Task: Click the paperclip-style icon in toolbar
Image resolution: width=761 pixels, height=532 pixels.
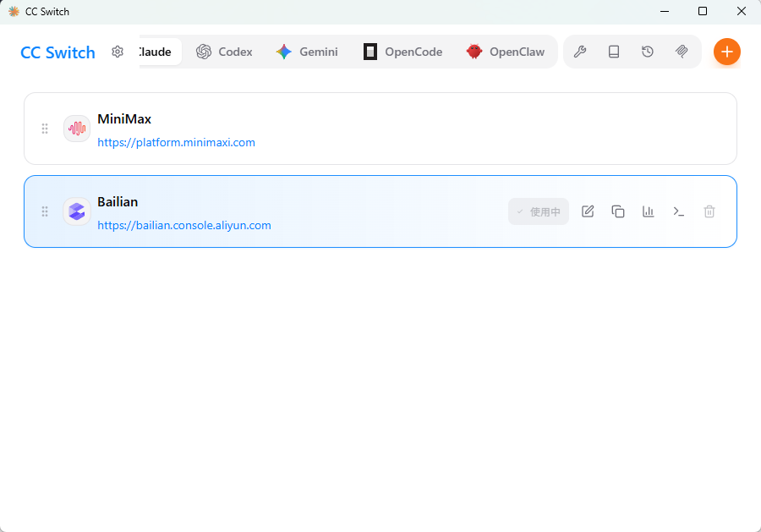Action: pos(682,52)
